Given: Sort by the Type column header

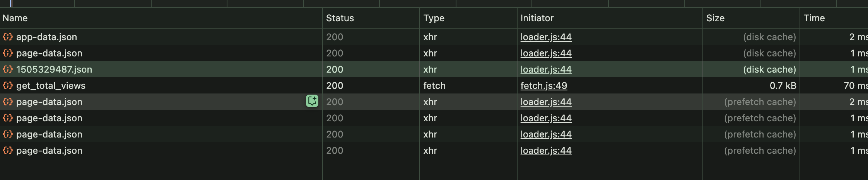Looking at the screenshot, I should 434,18.
